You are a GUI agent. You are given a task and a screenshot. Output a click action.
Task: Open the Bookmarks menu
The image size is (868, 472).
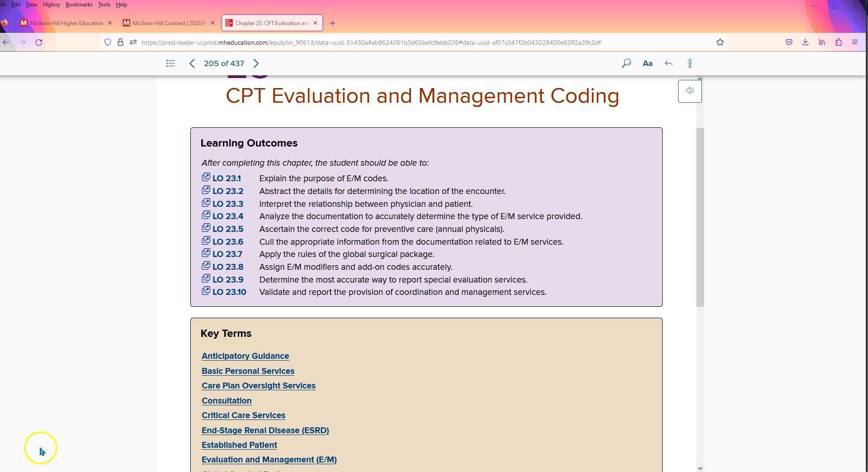point(78,4)
